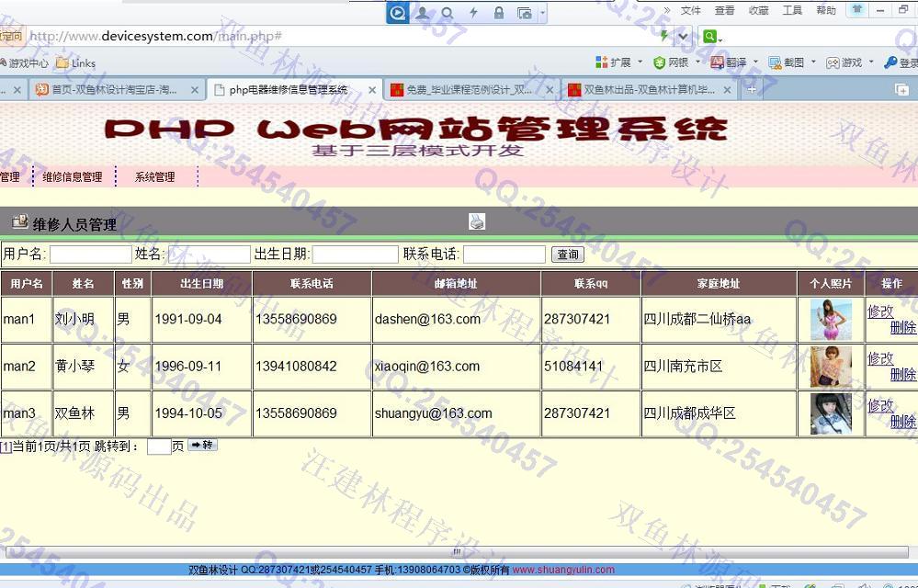Open the 维修信息管理 menu

pyautogui.click(x=73, y=176)
